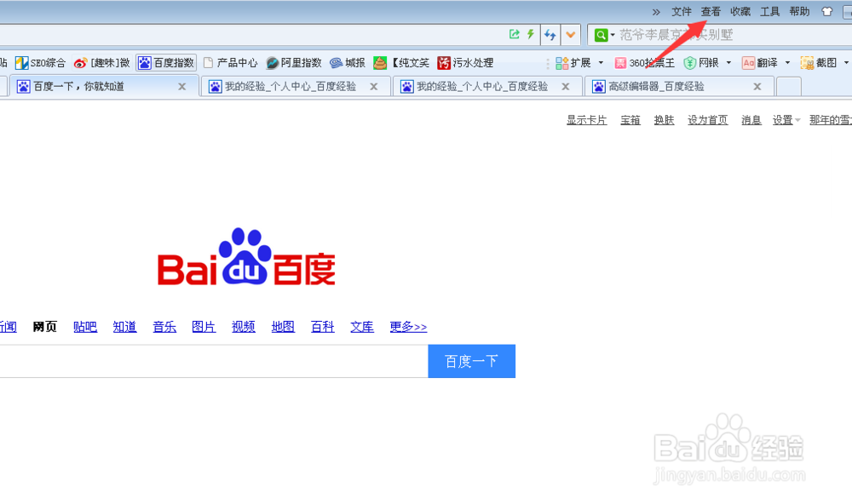The image size is (852, 504).
Task: Switch to second 我的经验_个人中心 tab
Action: pyautogui.click(x=486, y=87)
